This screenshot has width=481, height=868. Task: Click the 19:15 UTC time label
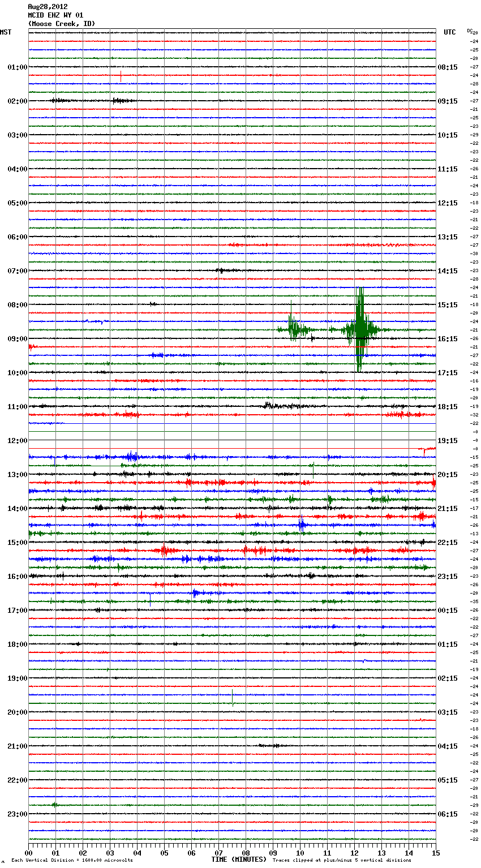coord(448,441)
